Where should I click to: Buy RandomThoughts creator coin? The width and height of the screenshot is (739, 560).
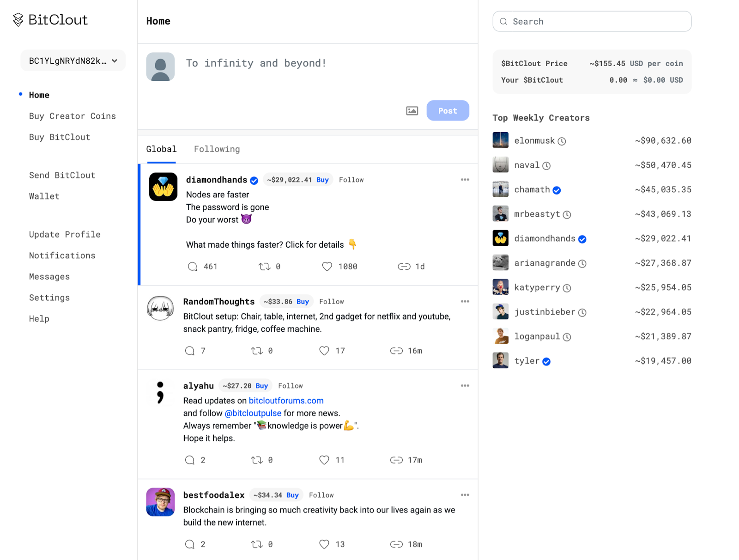(303, 302)
